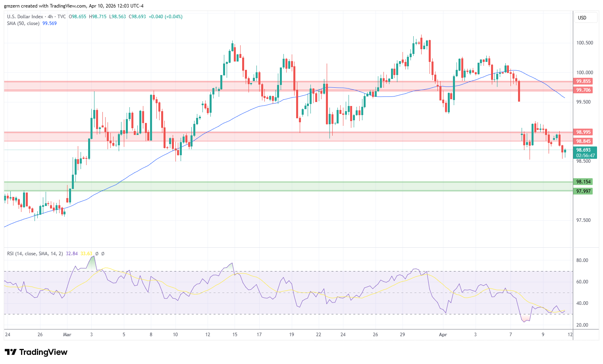Click the SMA value 99.569
The image size is (603, 364).
tap(50, 23)
